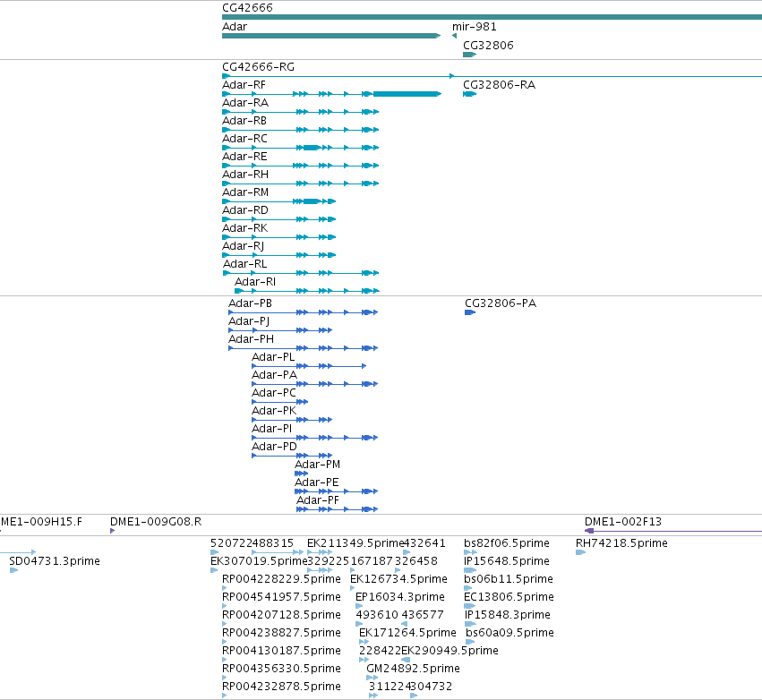
Task: Select the EK171264.5prime EST label
Action: pos(407,634)
